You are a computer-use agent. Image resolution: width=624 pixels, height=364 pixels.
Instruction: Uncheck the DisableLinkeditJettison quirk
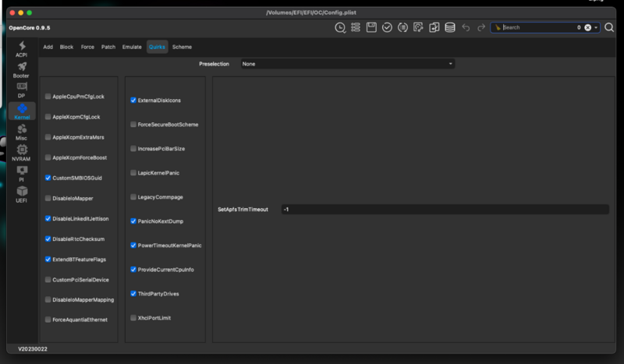pos(48,218)
